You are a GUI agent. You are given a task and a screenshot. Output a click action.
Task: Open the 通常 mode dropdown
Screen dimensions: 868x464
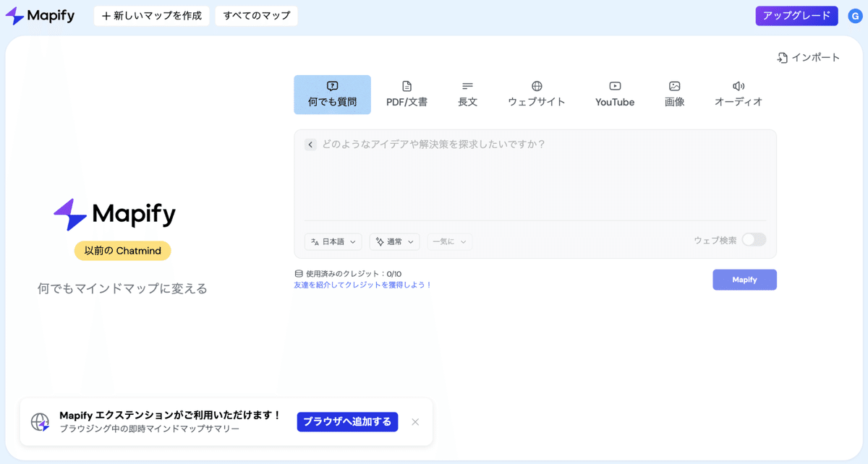pyautogui.click(x=394, y=241)
